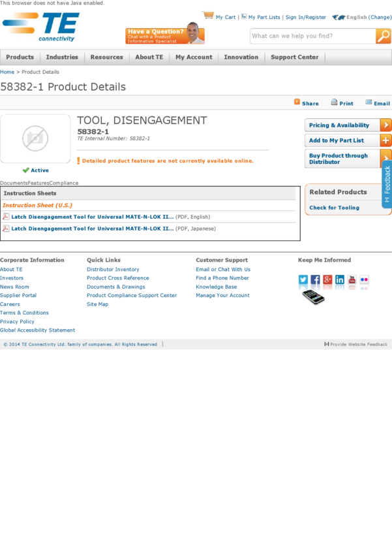The height and width of the screenshot is (555, 392).
Task: Click the Add to My Part List plus icon
Action: [385, 140]
